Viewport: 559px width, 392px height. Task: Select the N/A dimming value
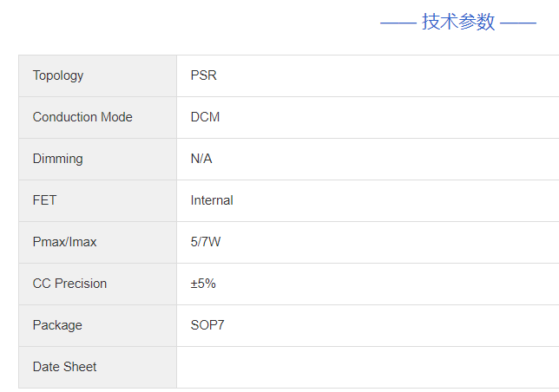[x=201, y=159]
